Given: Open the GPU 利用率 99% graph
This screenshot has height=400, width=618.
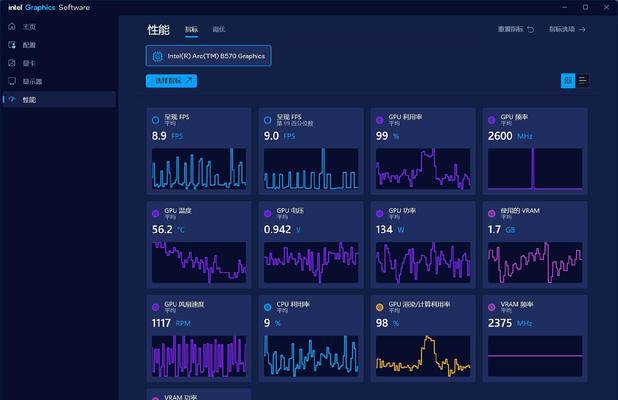Looking at the screenshot, I should pyautogui.click(x=423, y=169).
